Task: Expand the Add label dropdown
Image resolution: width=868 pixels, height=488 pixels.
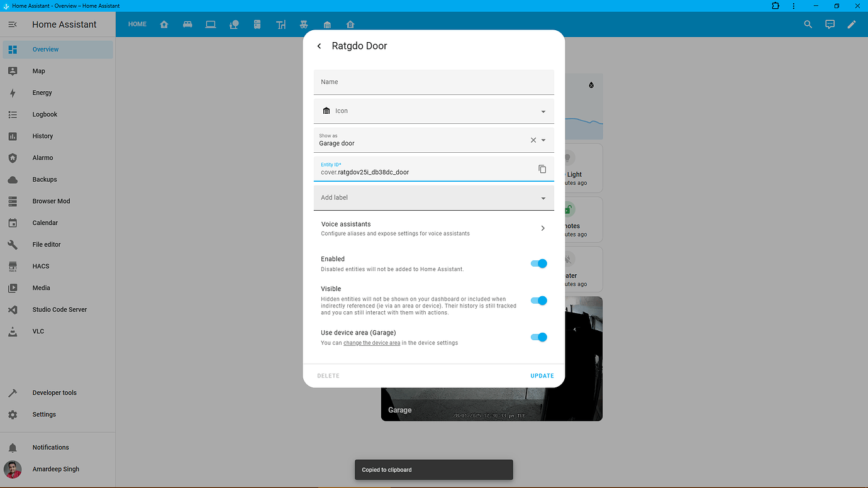Action: 542,197
